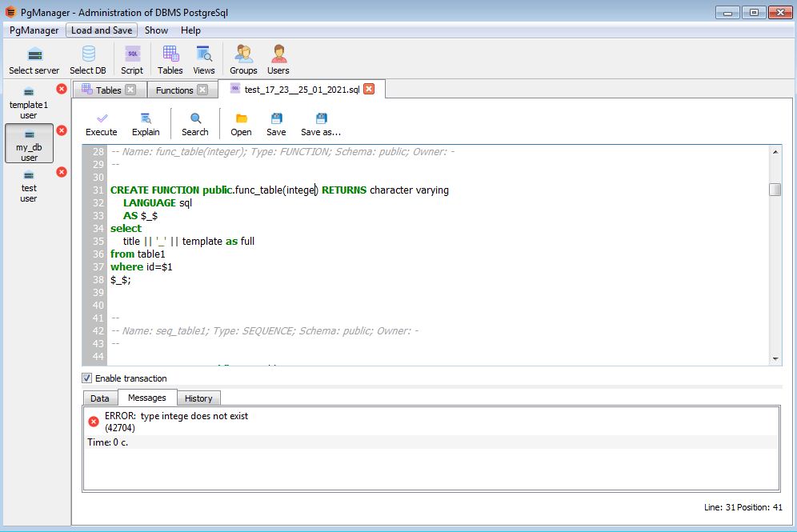
Task: Open the Load and Save menu
Action: 102,30
